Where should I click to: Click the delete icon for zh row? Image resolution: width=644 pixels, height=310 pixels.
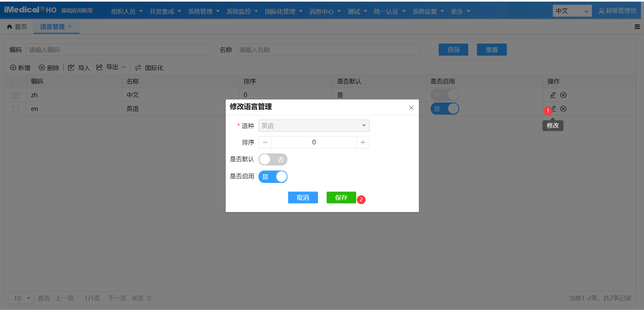click(563, 95)
